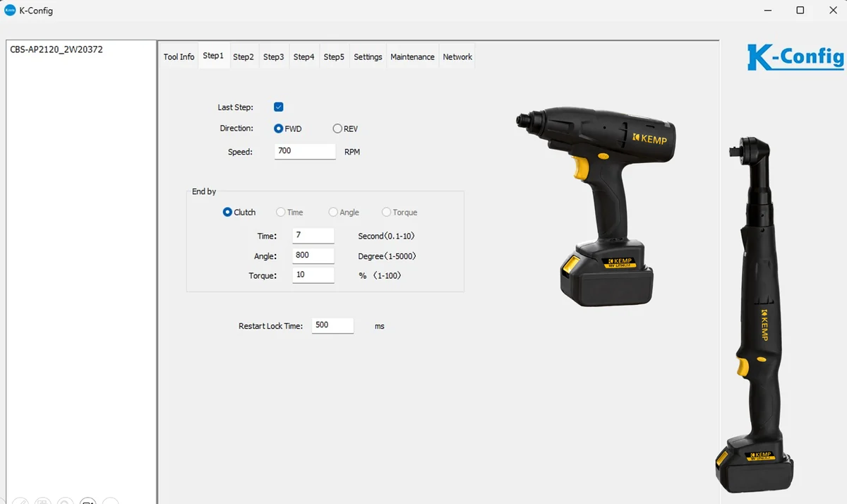Image resolution: width=847 pixels, height=504 pixels.
Task: Uncheck the Last Step checkbox
Action: tap(278, 107)
